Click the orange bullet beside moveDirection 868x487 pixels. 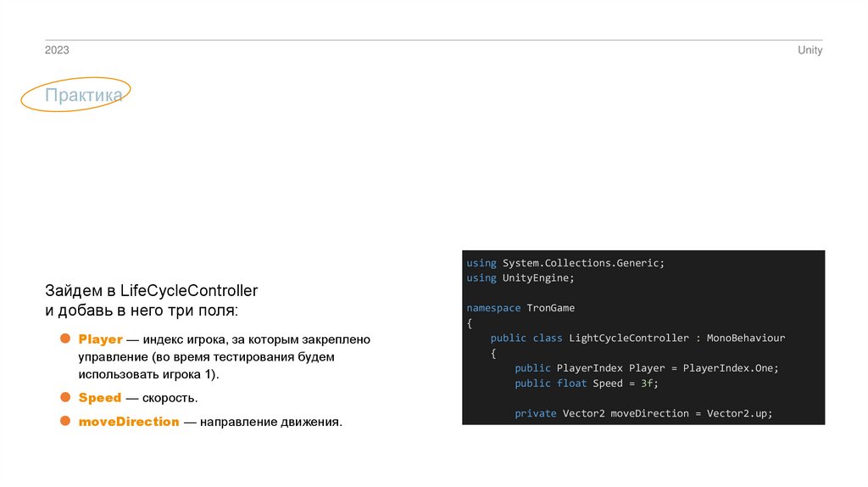click(64, 420)
